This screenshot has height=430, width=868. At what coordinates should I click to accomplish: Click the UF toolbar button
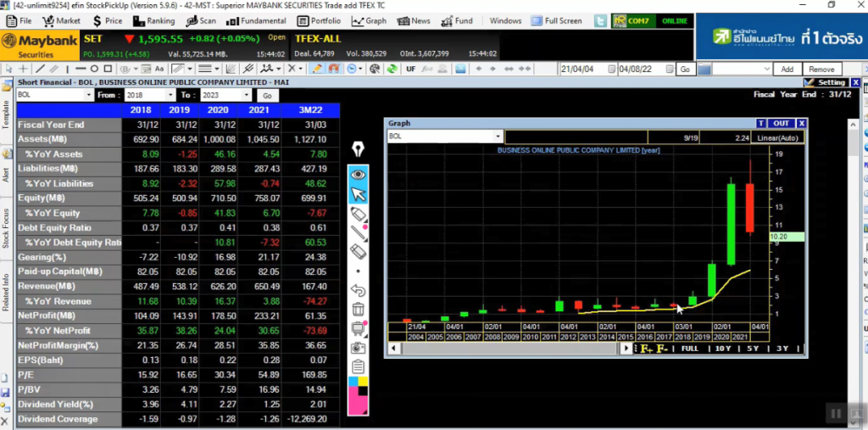point(411,69)
